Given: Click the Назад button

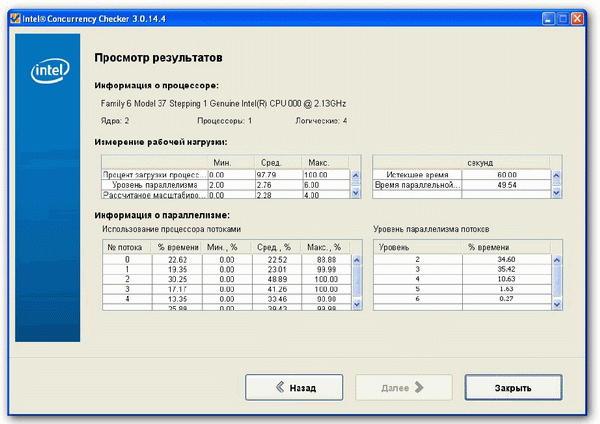Looking at the screenshot, I should coord(294,388).
